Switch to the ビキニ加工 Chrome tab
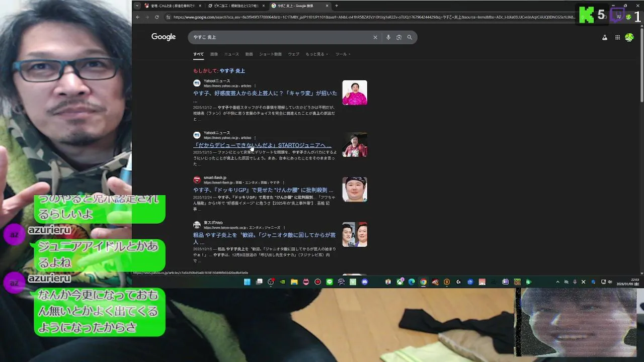 (x=236, y=6)
